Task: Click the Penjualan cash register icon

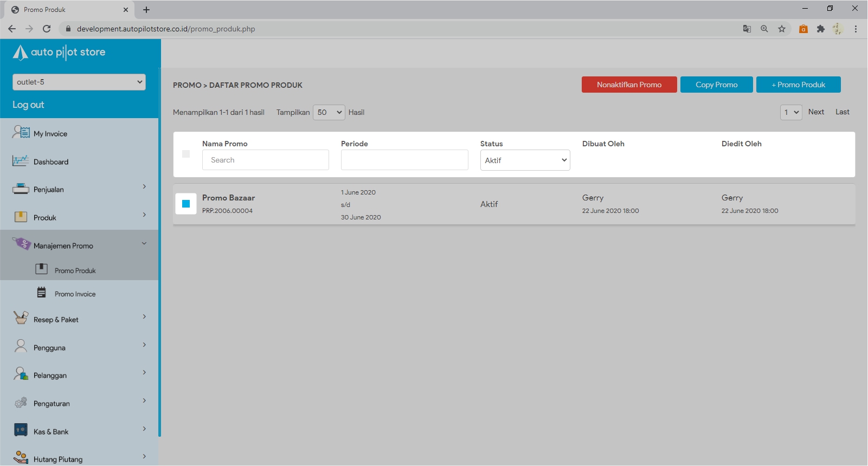Action: pyautogui.click(x=21, y=189)
